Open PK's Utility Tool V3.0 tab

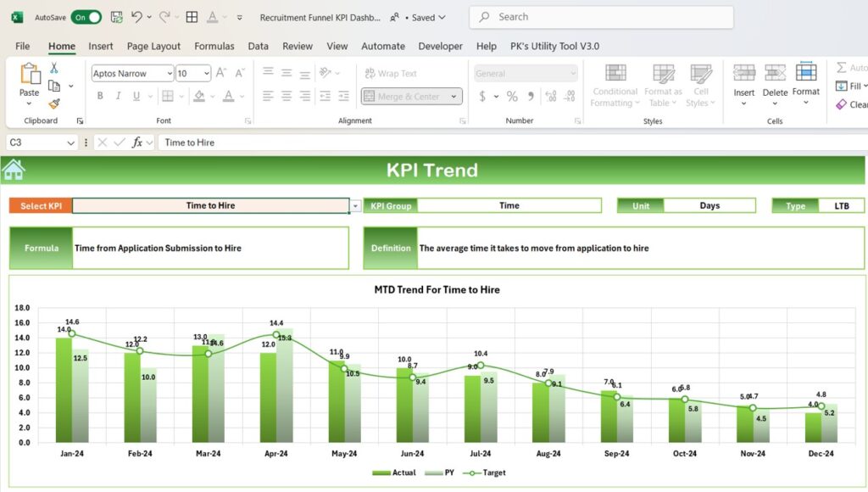(x=554, y=46)
